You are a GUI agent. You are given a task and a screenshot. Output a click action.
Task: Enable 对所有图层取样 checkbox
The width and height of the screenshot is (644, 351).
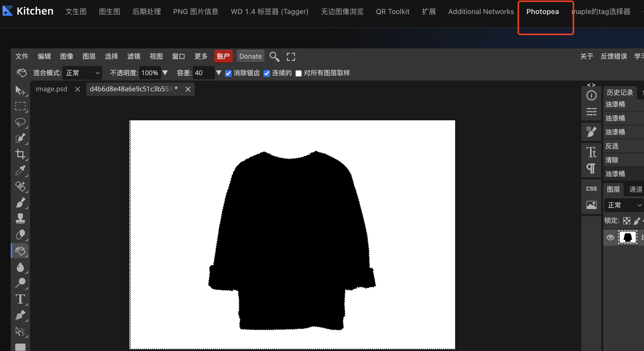click(x=298, y=73)
